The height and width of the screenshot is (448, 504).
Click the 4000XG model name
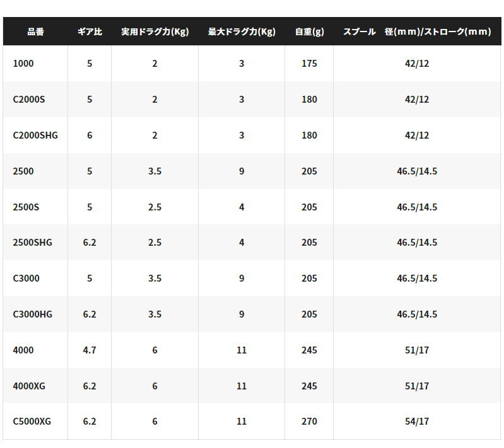click(x=29, y=386)
